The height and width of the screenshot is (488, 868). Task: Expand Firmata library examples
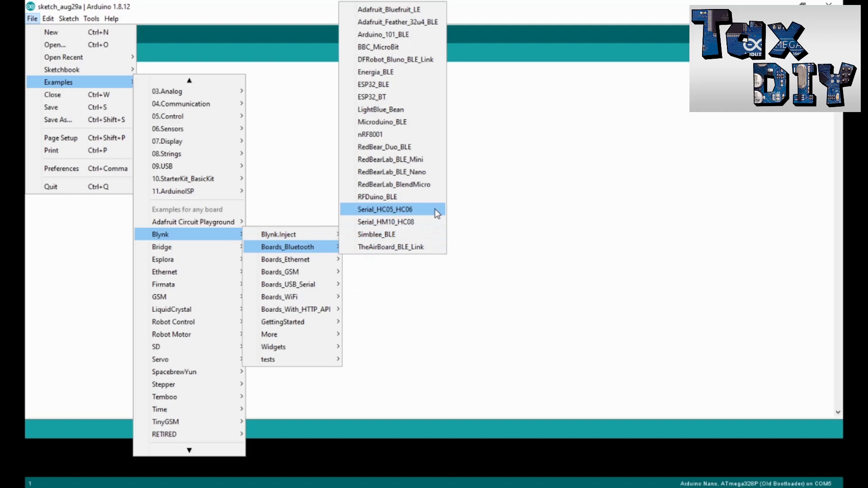(x=189, y=285)
